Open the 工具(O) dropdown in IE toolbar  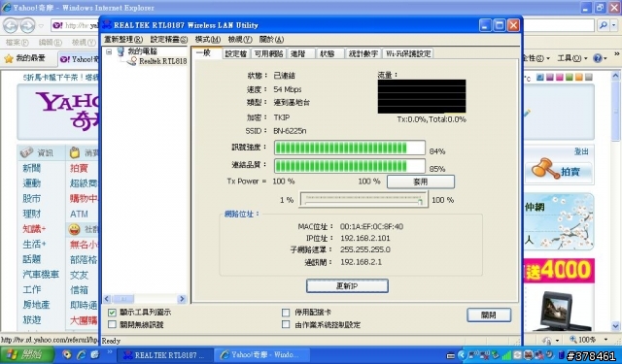point(571,58)
